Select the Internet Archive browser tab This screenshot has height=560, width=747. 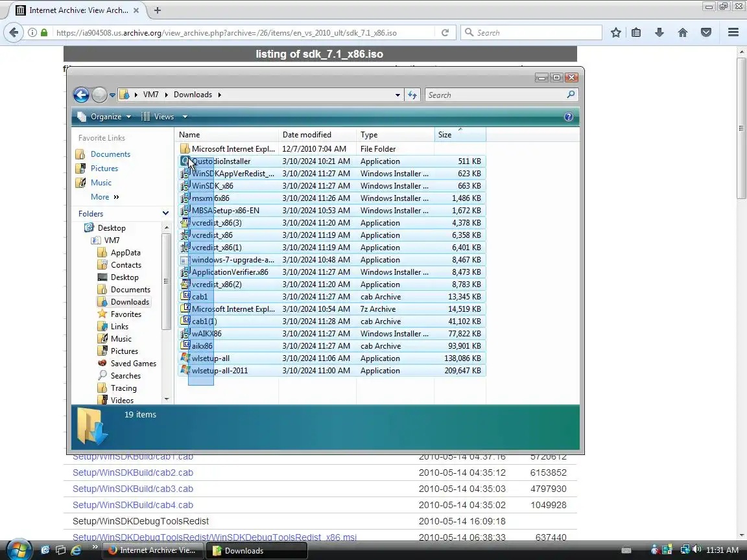(x=78, y=10)
